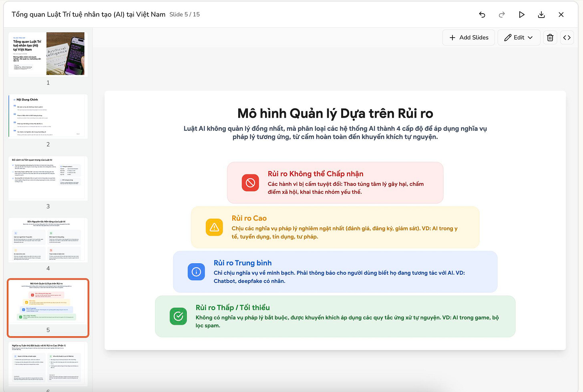This screenshot has width=583, height=392.
Task: Select slide 4 thumbnail
Action: (x=48, y=240)
